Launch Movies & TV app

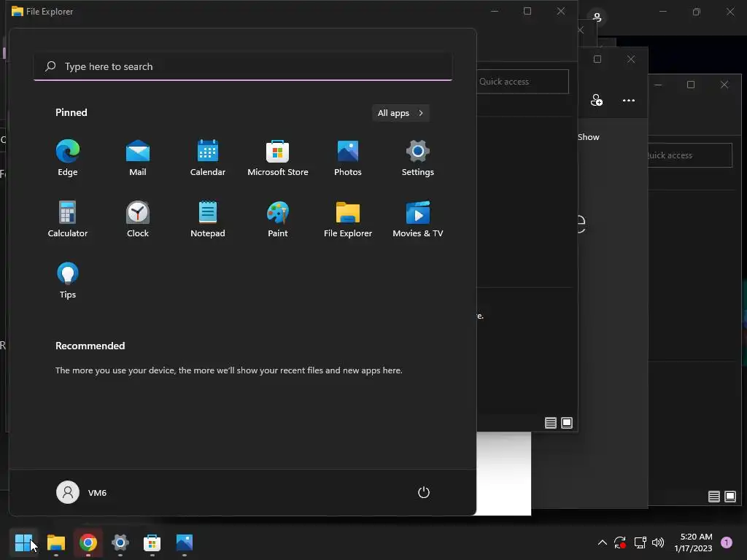tap(418, 219)
